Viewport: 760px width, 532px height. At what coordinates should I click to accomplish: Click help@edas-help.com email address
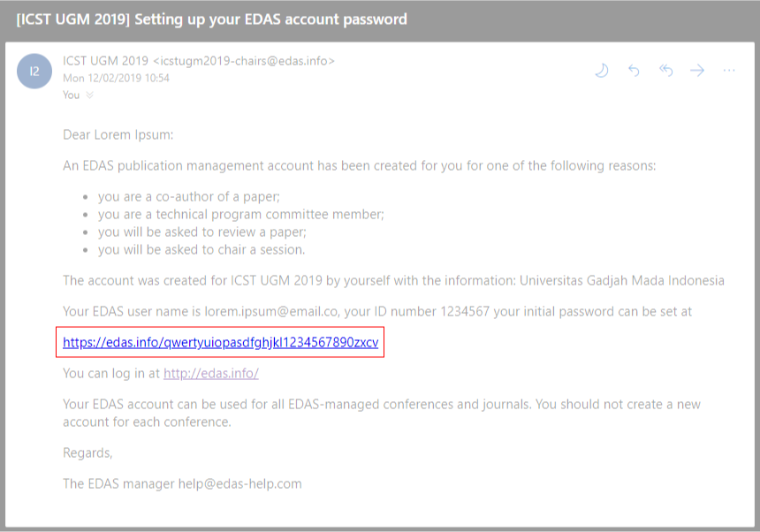pyautogui.click(x=239, y=483)
